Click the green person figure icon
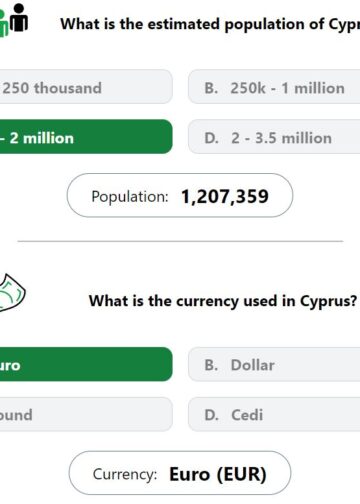 click(4, 23)
